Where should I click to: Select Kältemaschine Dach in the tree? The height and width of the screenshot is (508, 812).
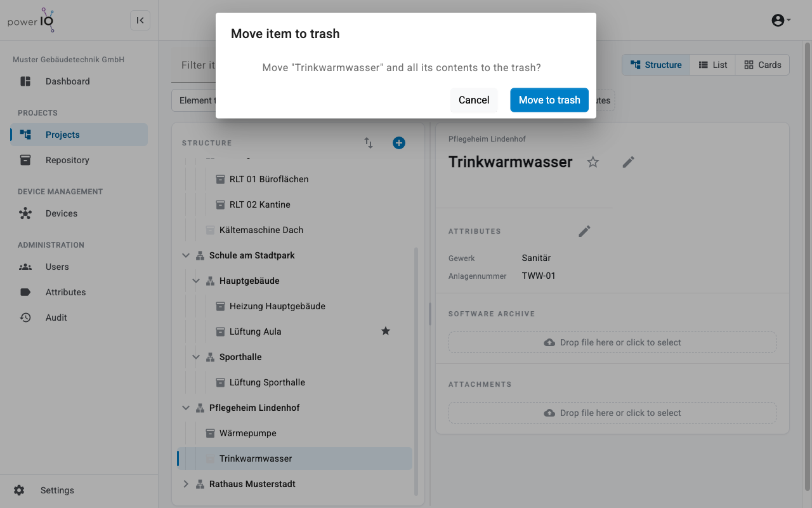tap(294, 230)
